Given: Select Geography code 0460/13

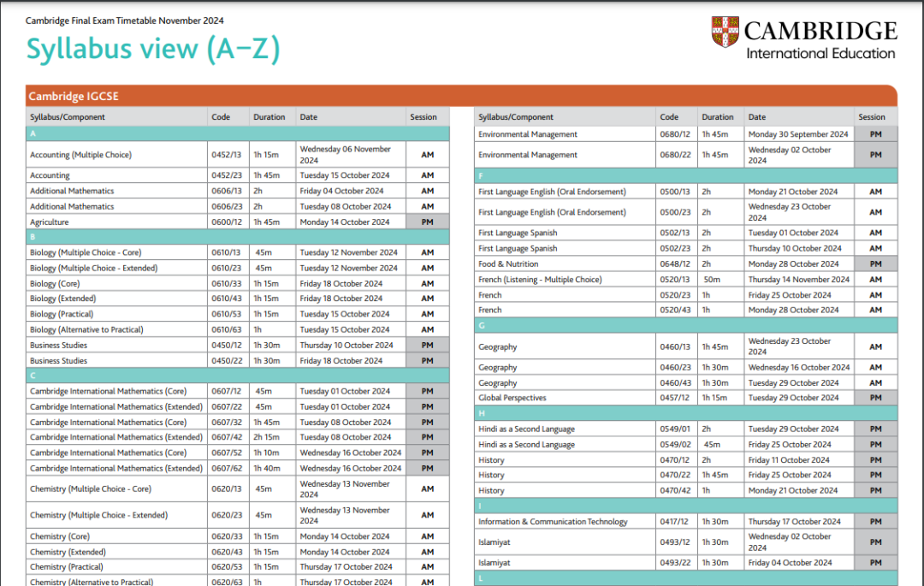Looking at the screenshot, I should pos(675,346).
